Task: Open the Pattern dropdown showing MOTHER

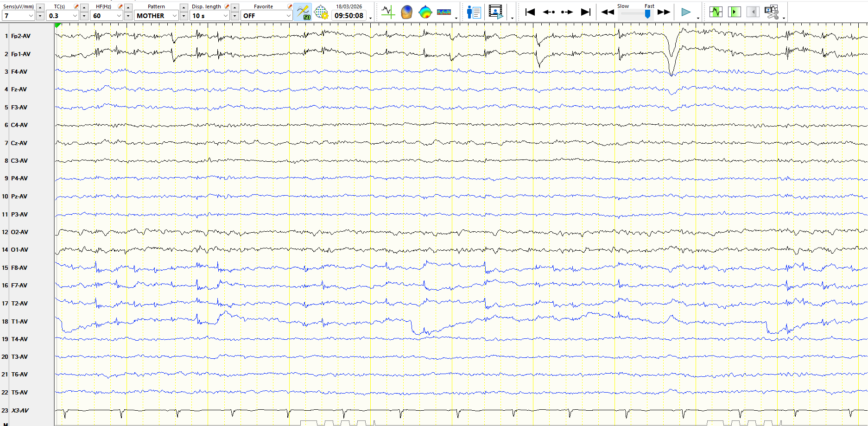Action: click(175, 16)
